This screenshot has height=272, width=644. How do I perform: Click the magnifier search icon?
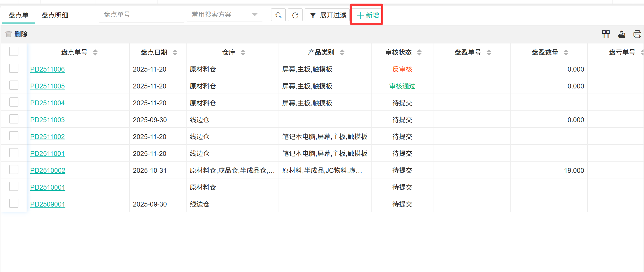coord(278,15)
